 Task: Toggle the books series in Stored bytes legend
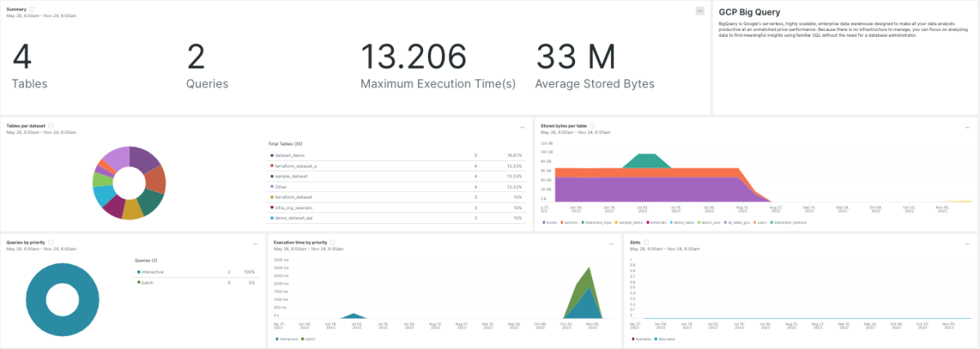pyautogui.click(x=549, y=221)
